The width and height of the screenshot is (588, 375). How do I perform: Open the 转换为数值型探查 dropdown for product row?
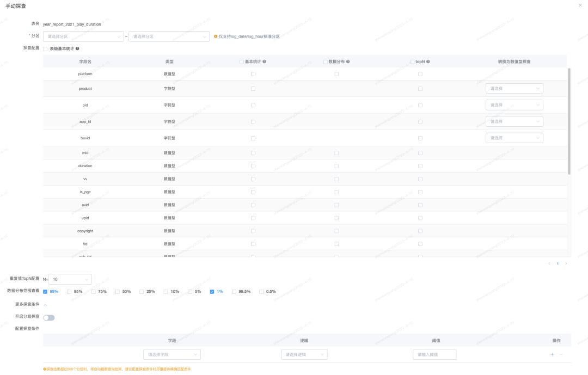[514, 88]
